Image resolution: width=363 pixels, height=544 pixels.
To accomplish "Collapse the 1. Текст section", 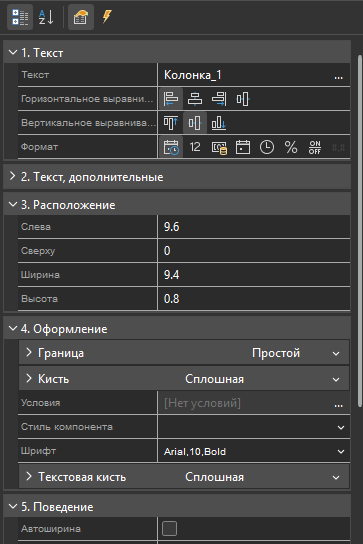I will click(13, 52).
